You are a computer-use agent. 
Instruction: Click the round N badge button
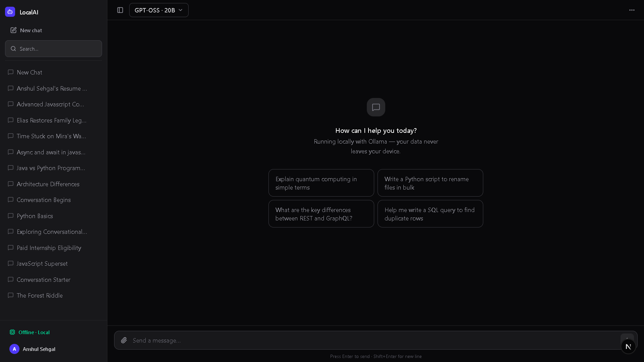point(628,347)
